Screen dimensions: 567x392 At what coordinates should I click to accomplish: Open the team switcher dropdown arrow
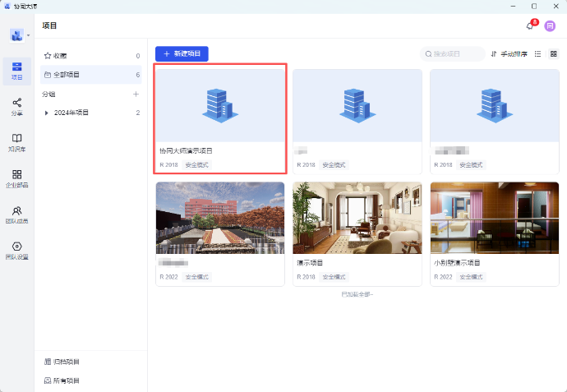(29, 36)
